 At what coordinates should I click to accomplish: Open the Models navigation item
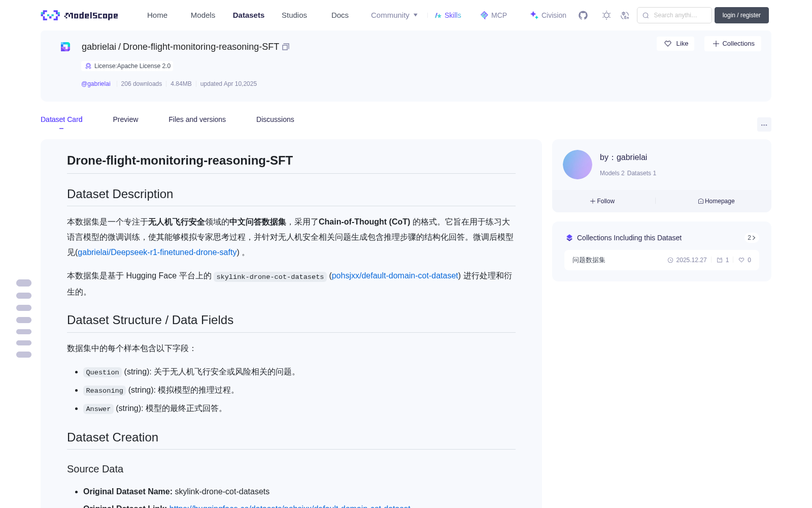(x=203, y=15)
